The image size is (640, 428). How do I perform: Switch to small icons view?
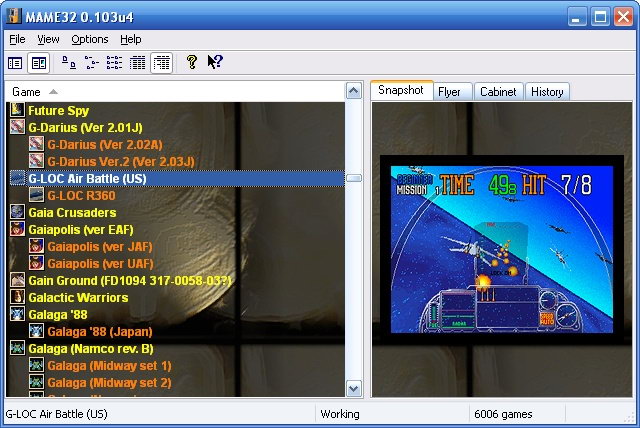[x=92, y=63]
